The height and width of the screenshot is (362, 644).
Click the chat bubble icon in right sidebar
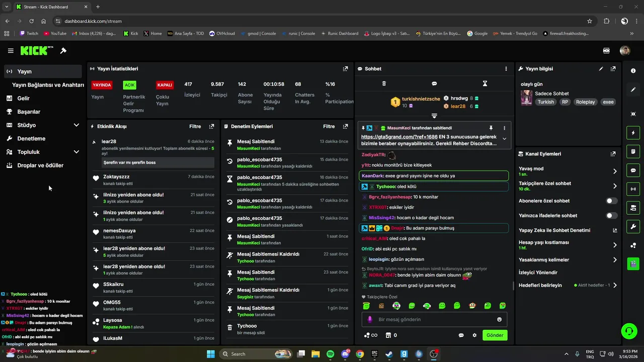pos(633,170)
